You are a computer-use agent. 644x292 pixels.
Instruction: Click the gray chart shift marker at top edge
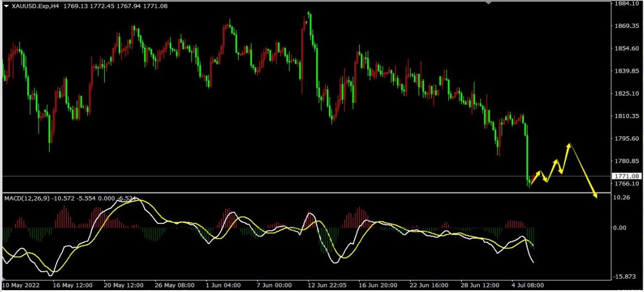click(x=488, y=2)
